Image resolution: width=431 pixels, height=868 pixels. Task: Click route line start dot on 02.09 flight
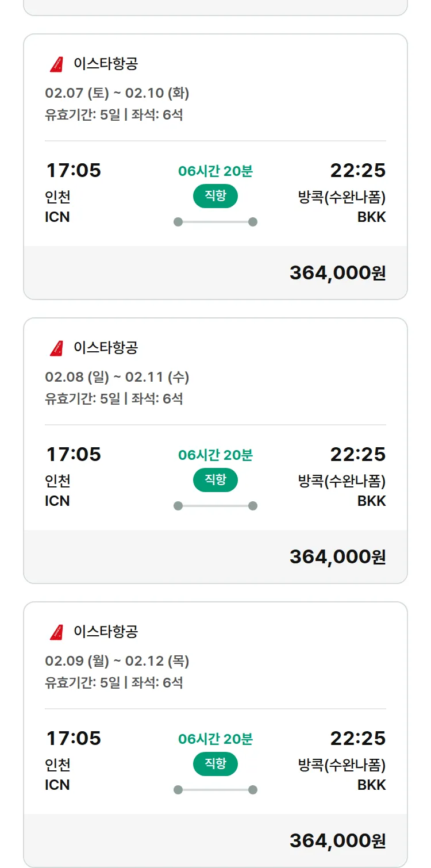pyautogui.click(x=178, y=790)
